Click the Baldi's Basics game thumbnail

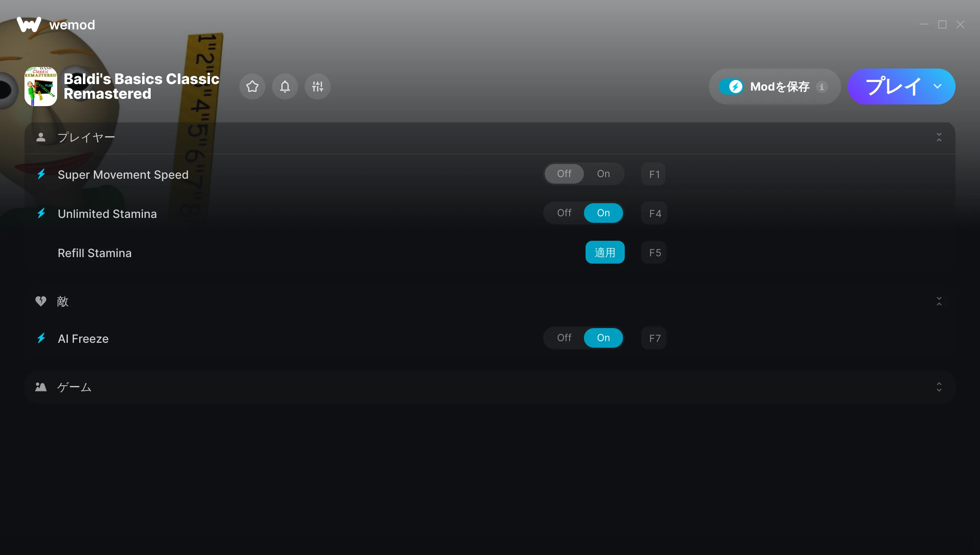tap(41, 87)
